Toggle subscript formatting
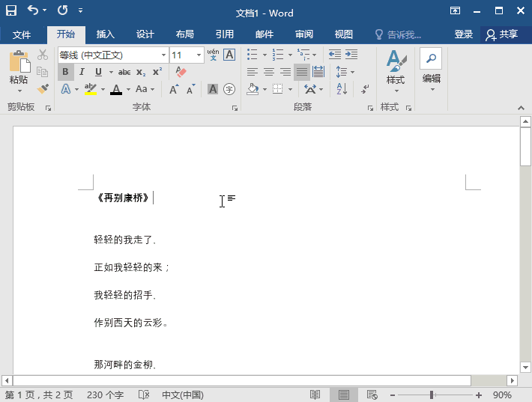The height and width of the screenshot is (402, 532). (141, 72)
